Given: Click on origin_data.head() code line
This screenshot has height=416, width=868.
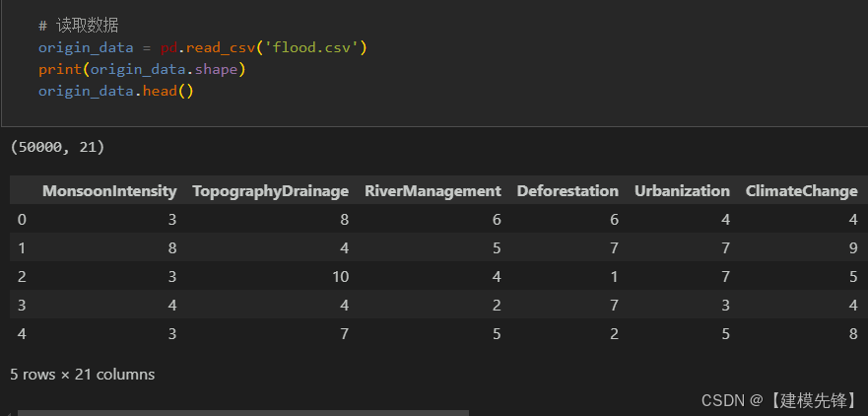Looking at the screenshot, I should click(x=116, y=91).
